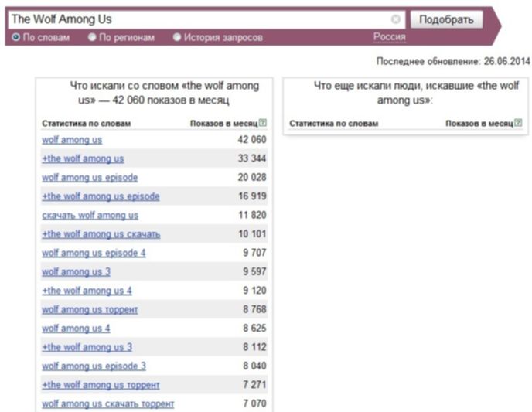Open скачать wolf among us link

90,216
